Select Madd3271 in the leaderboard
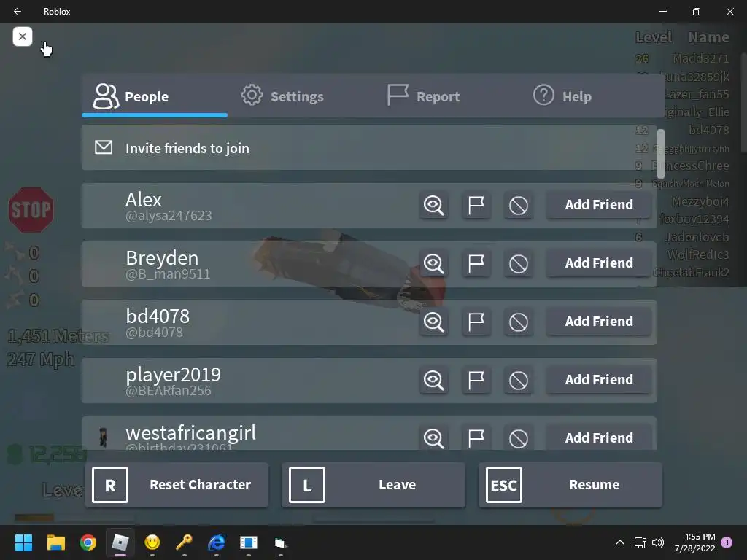This screenshot has width=747, height=560. click(700, 58)
